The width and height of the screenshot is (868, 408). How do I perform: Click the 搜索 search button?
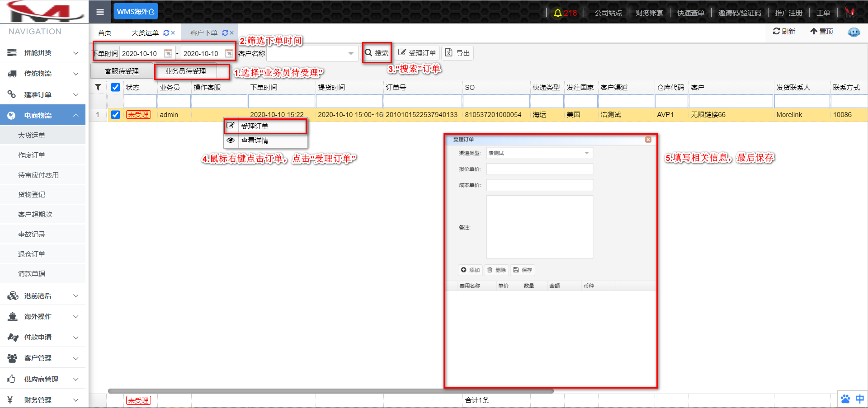(x=377, y=53)
